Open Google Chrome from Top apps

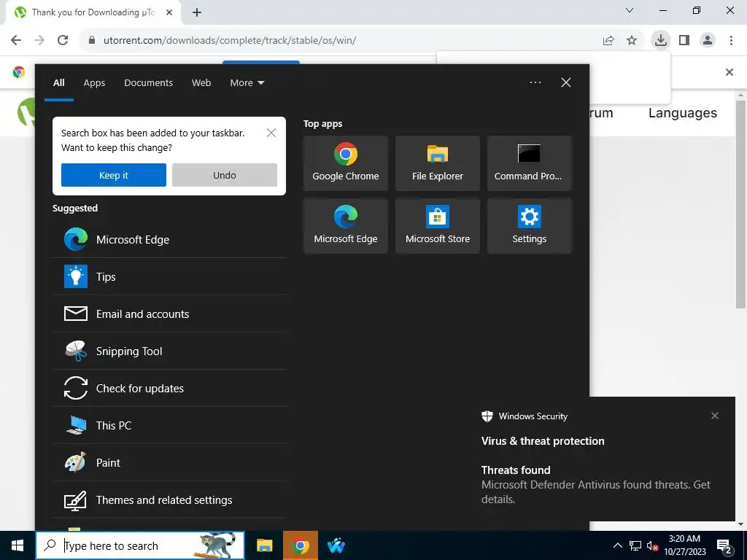coord(345,163)
